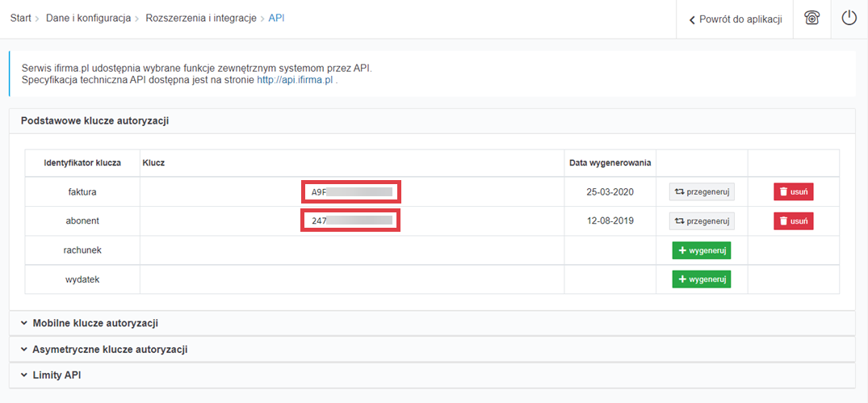Collapse Podstawowe klucze autoryzacji panel header
868x403 pixels.
coord(94,121)
